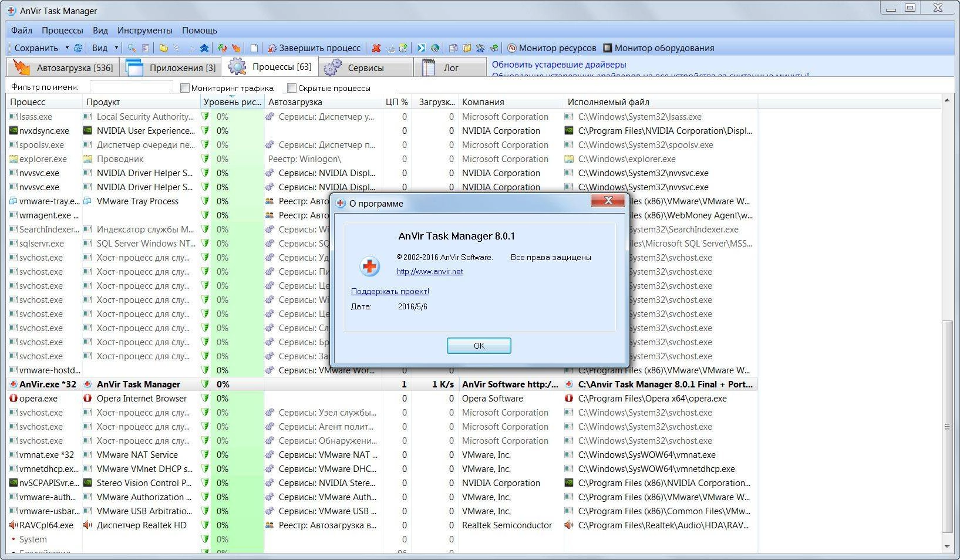Screen dimensions: 960x560
Task: Sort by the Уровень рис... column header
Action: point(232,102)
